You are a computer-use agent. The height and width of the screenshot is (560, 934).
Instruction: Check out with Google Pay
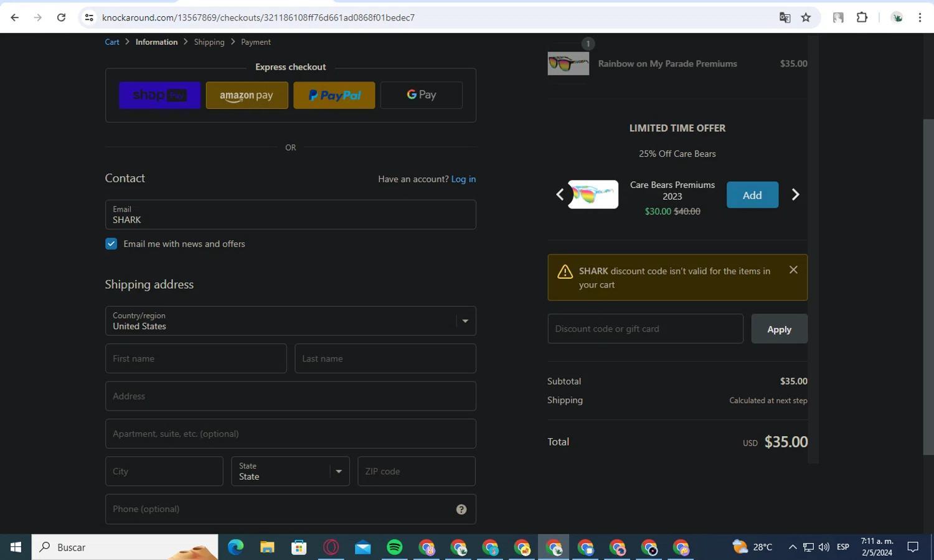pos(422,95)
